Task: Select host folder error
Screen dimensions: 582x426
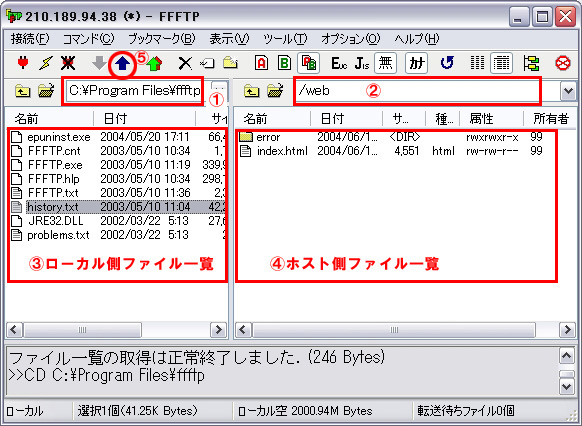Action: [x=268, y=137]
